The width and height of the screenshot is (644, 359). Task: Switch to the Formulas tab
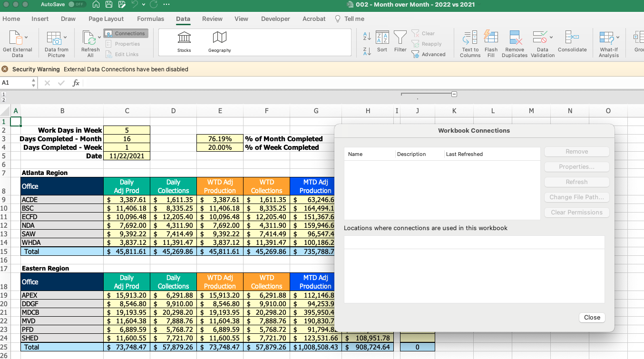point(150,19)
